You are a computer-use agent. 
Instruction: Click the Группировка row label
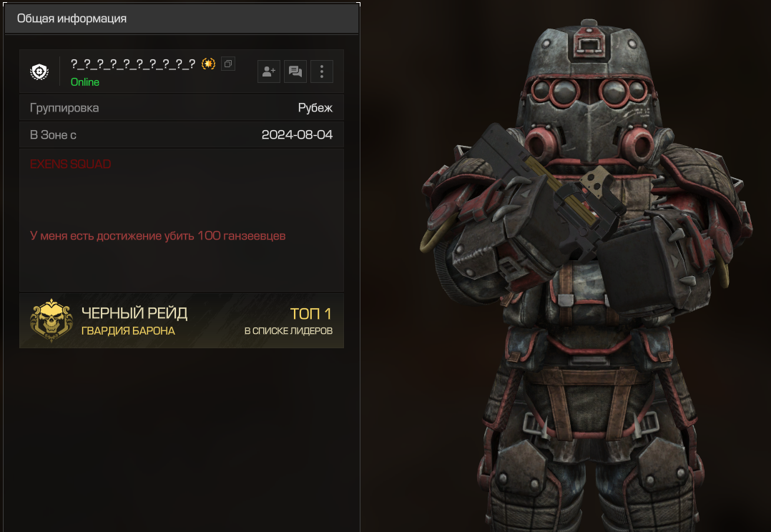(64, 108)
